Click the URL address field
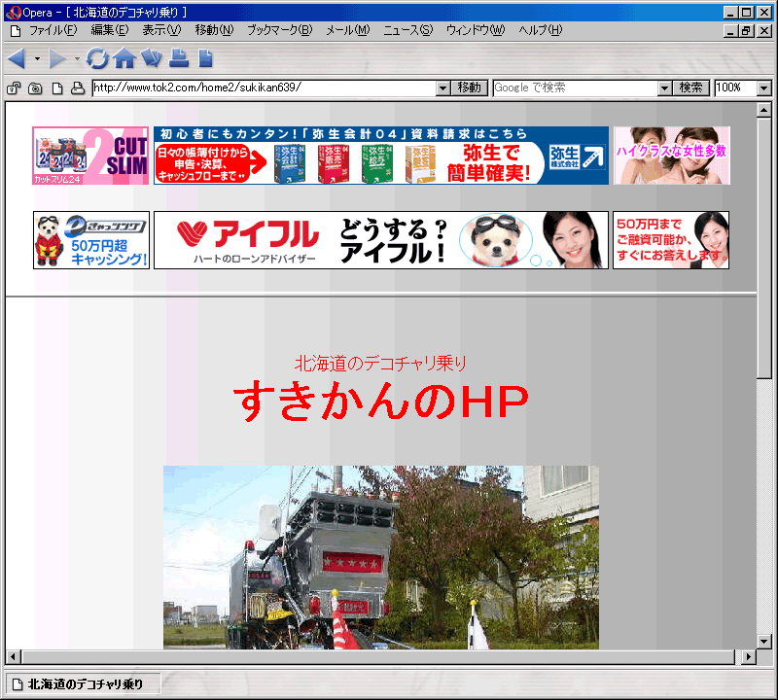Image resolution: width=778 pixels, height=700 pixels. (265, 88)
